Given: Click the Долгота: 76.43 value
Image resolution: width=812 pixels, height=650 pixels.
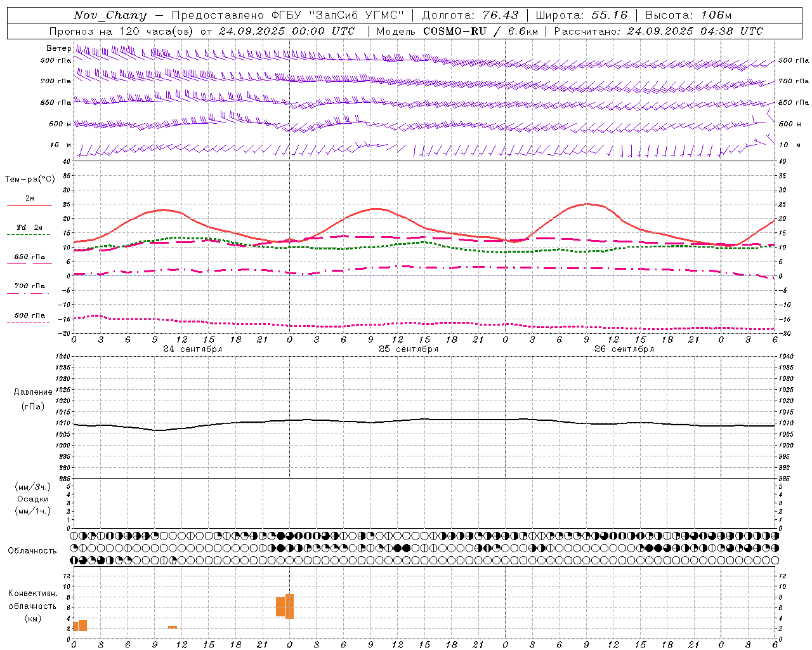Looking at the screenshot, I should tap(470, 15).
